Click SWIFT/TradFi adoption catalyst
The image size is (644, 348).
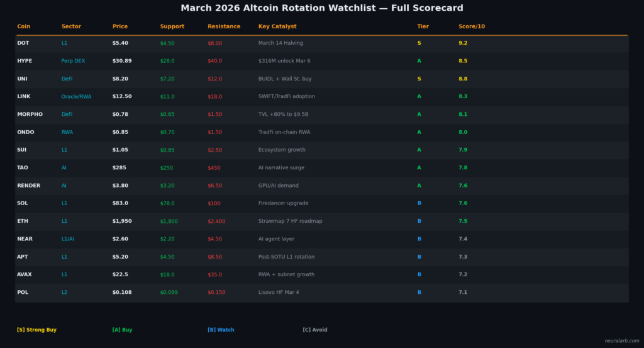coord(287,96)
